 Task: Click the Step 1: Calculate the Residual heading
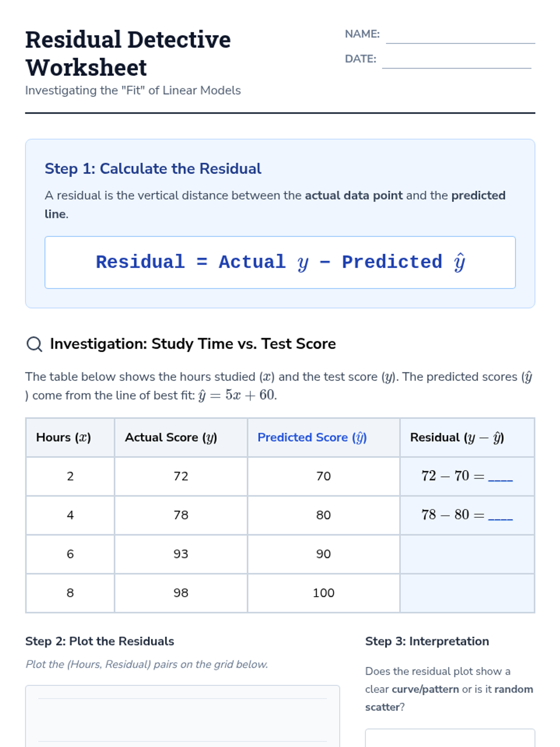(x=153, y=169)
